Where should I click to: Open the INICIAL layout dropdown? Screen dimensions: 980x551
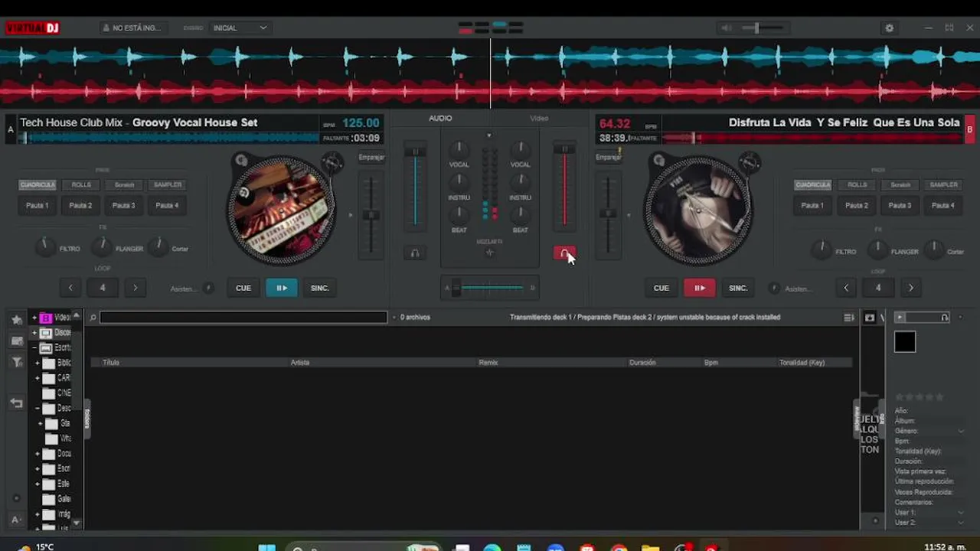click(x=240, y=28)
